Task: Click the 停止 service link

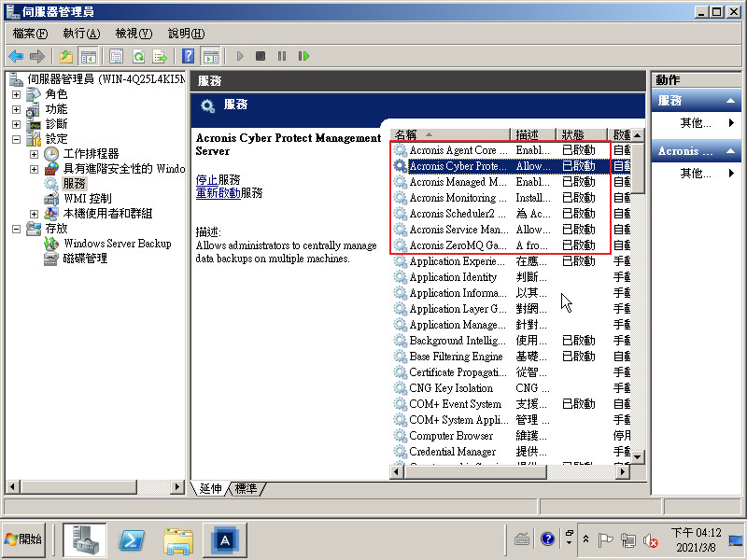Action: [206, 180]
